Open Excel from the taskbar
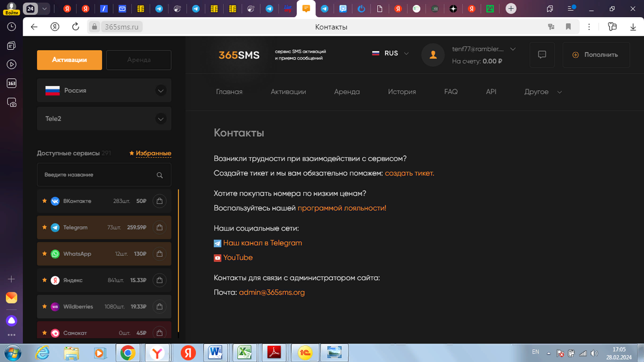 245,352
